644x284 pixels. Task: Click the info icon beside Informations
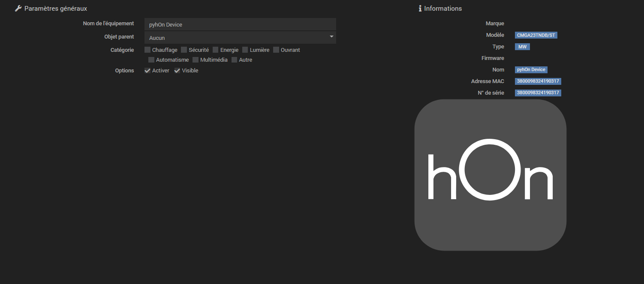(420, 9)
